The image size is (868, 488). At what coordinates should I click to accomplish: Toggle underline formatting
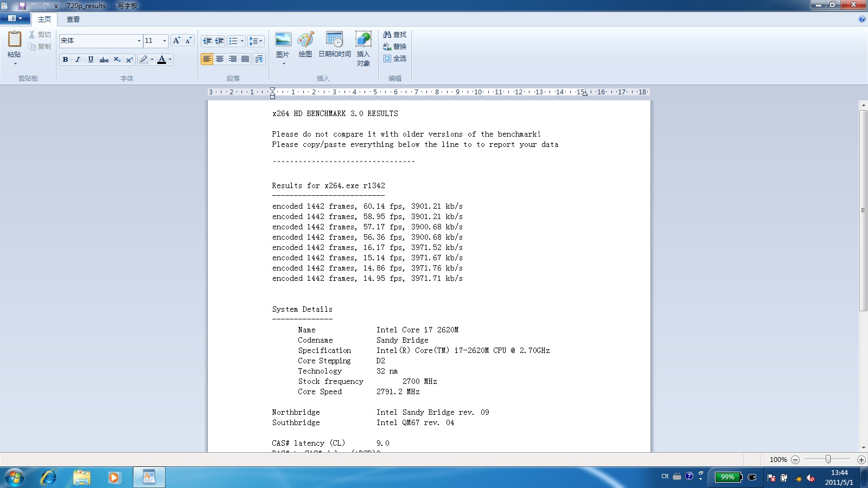(x=91, y=60)
